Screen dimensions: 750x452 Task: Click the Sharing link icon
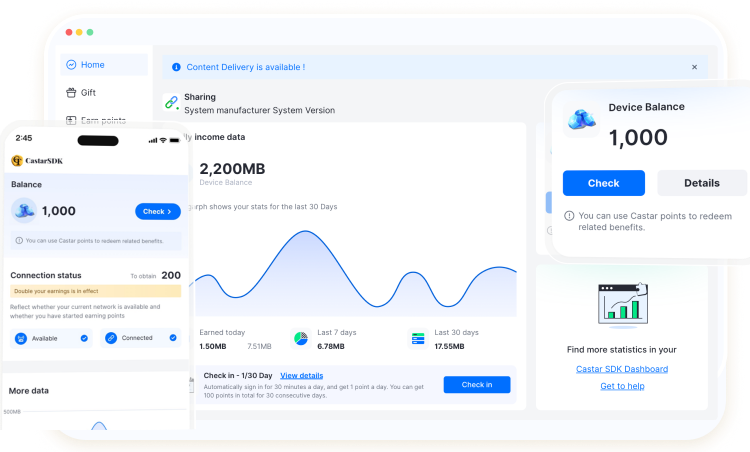[x=171, y=102]
